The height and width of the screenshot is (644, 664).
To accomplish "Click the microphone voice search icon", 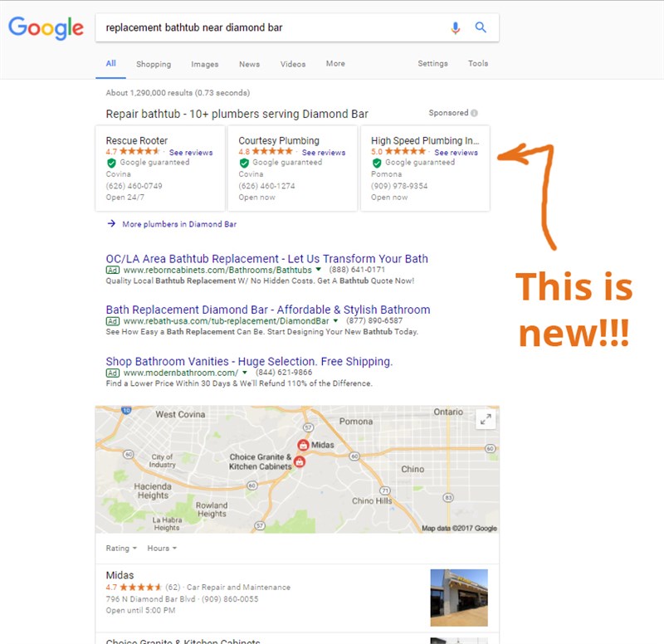I will click(x=455, y=28).
